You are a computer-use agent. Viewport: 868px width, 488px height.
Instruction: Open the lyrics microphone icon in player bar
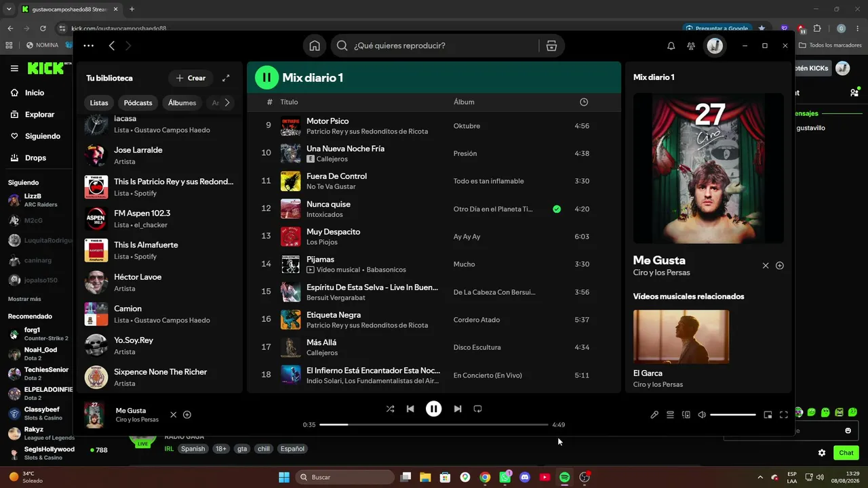(654, 415)
